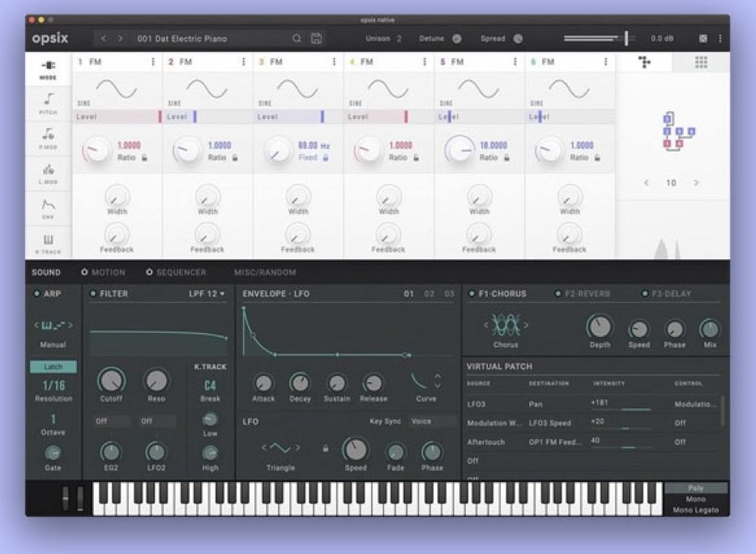Select Mono Legato voice mode

pyautogui.click(x=696, y=509)
